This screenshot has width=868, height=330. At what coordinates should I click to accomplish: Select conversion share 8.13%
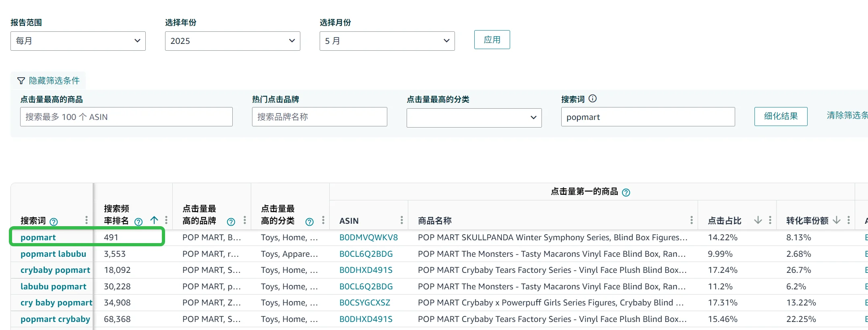(799, 237)
